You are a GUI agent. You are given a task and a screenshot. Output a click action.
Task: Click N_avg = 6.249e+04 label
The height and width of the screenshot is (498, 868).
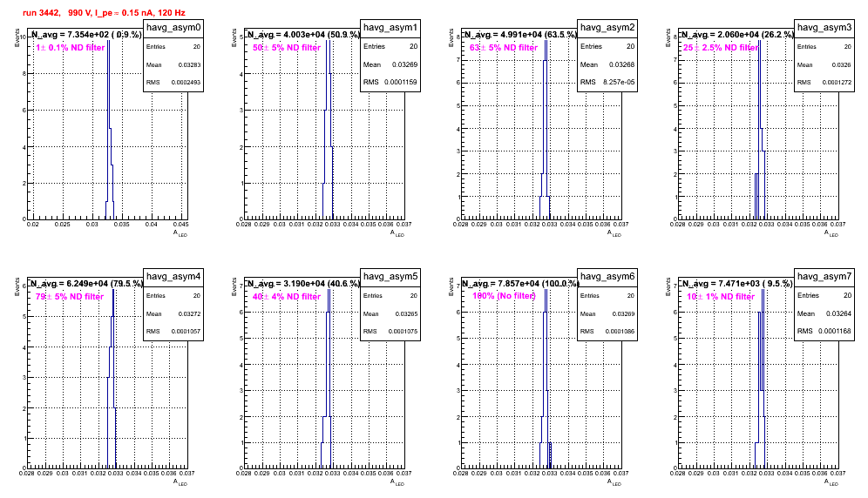[x=86, y=283]
